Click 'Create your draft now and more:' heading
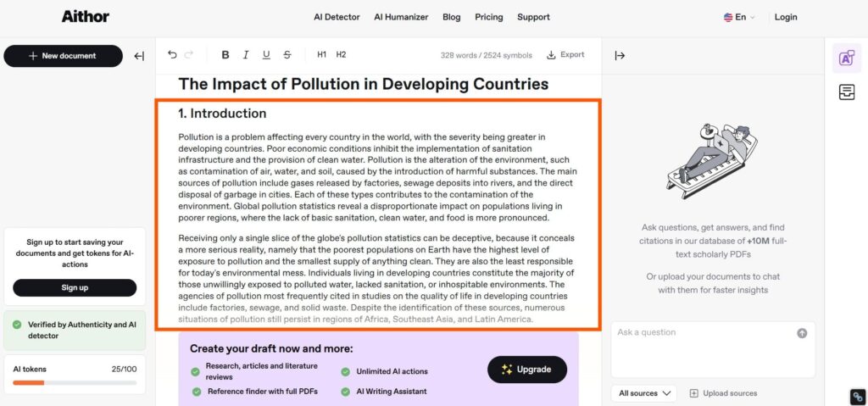Image resolution: width=868 pixels, height=406 pixels. (271, 348)
